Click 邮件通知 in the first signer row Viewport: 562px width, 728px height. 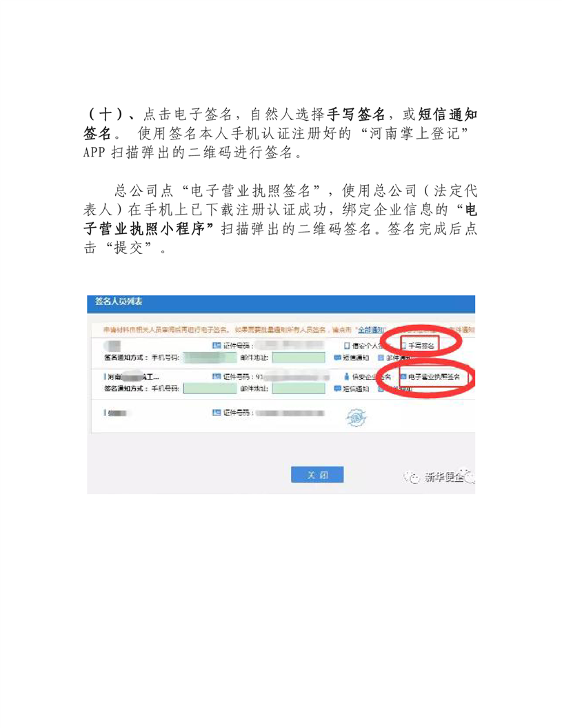click(394, 358)
